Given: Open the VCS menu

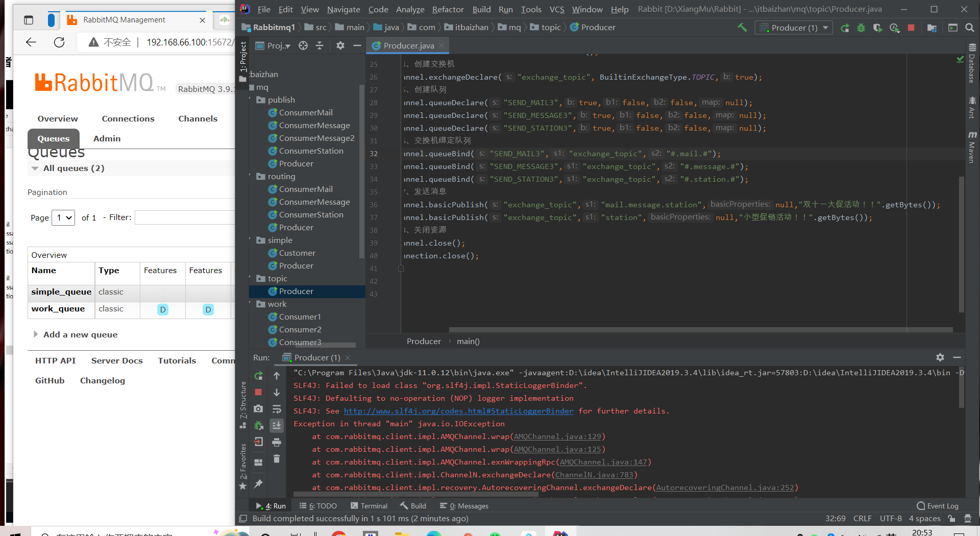Looking at the screenshot, I should pos(557,9).
